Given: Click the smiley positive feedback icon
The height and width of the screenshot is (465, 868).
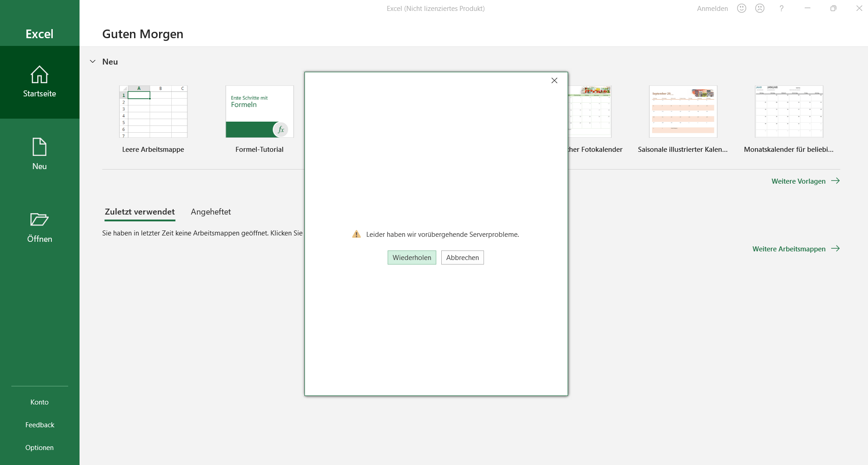Looking at the screenshot, I should click(x=742, y=8).
